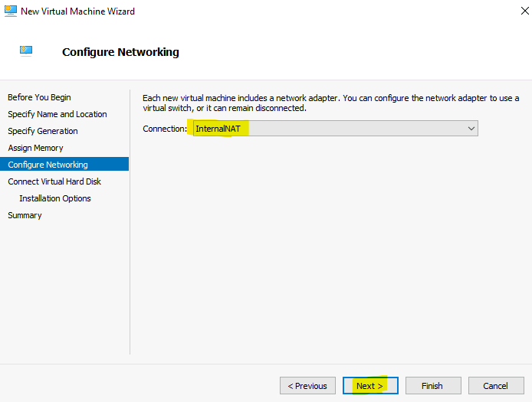Jump to the Specify Generation step

click(x=43, y=131)
